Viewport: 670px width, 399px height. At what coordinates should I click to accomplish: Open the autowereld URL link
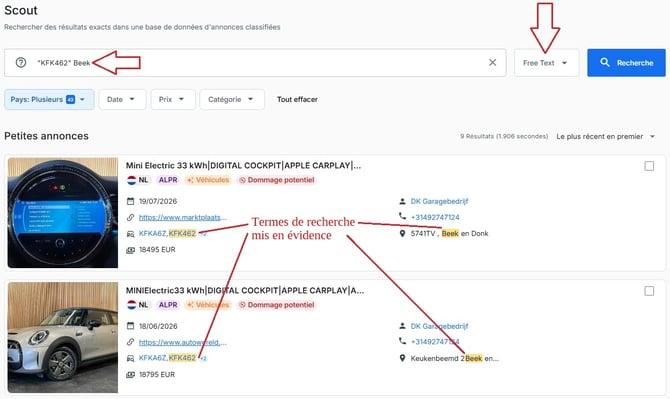[182, 342]
